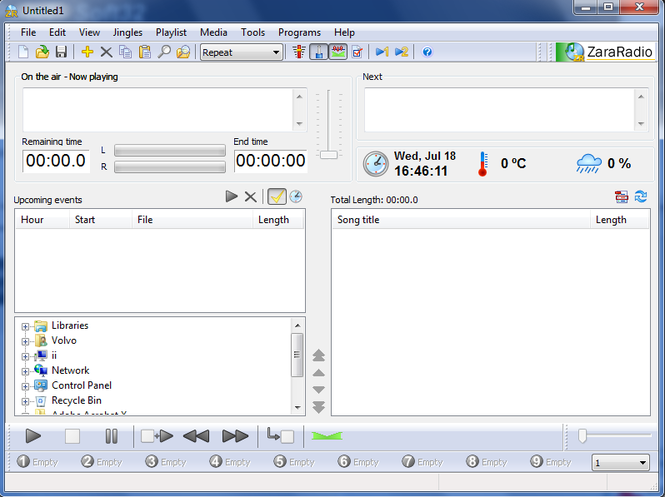Click down arrow of the file tree scrollbar
The image size is (665, 497).
coord(297,407)
